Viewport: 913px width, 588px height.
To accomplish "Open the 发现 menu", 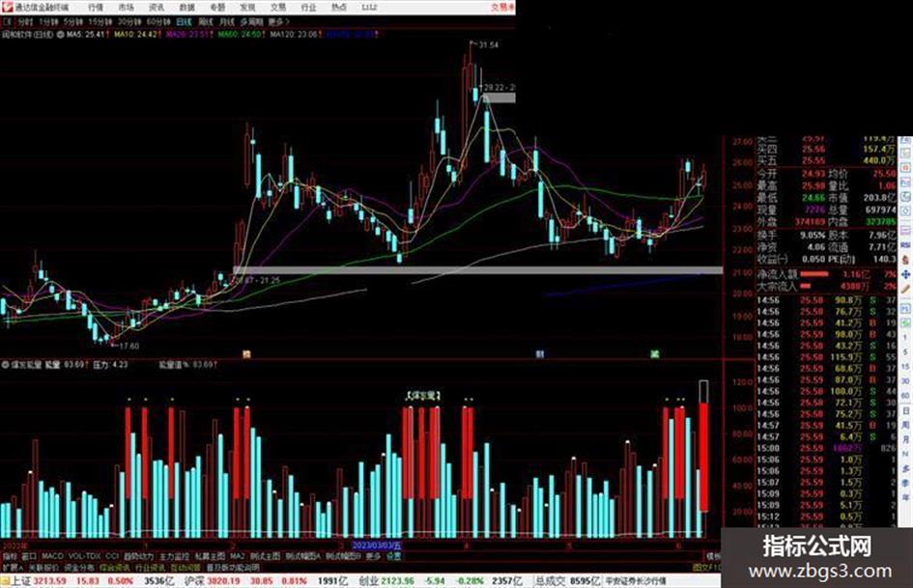I will click(247, 8).
